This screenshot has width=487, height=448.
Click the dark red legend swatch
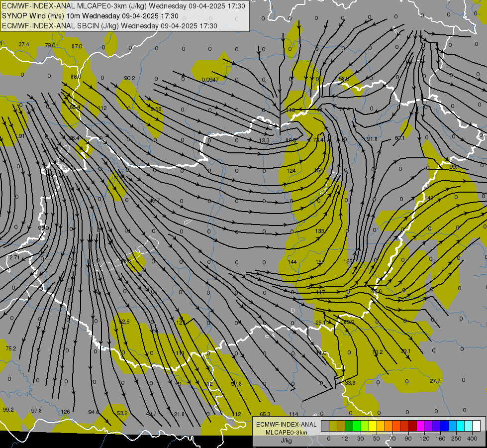[x=412, y=426]
